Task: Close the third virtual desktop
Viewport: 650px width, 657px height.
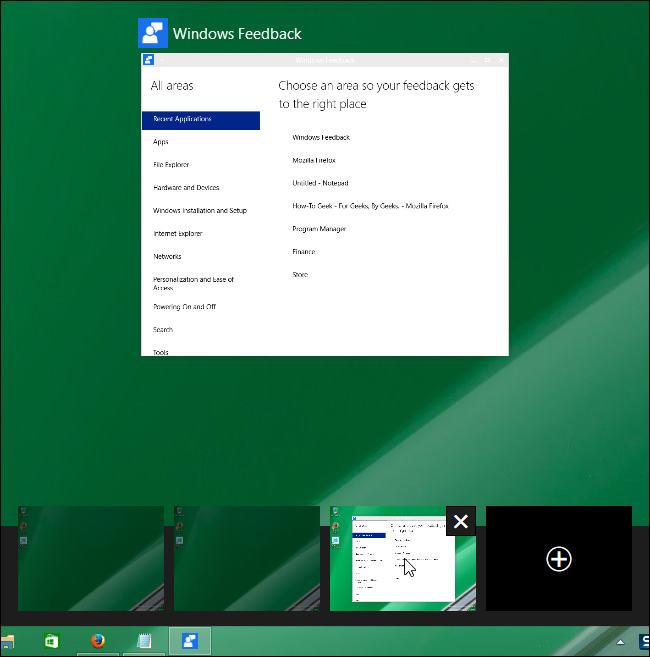Action: (x=461, y=521)
